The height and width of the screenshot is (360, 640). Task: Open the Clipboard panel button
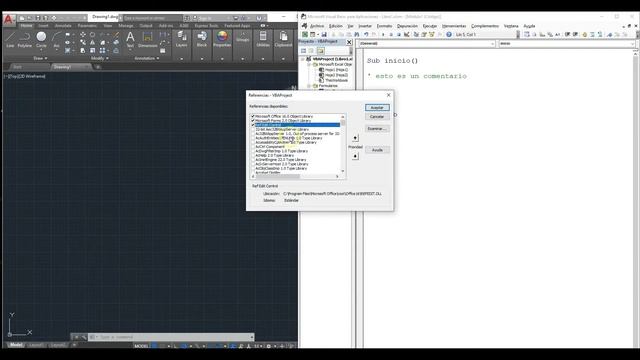coord(283,39)
